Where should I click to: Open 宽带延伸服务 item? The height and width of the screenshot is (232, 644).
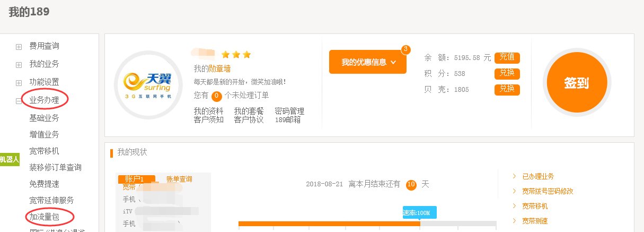(51, 200)
